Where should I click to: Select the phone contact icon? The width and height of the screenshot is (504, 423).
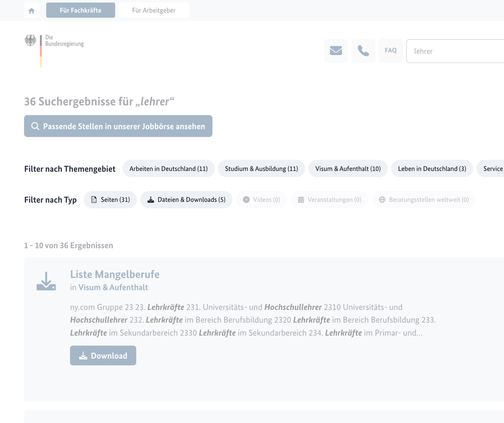[363, 51]
